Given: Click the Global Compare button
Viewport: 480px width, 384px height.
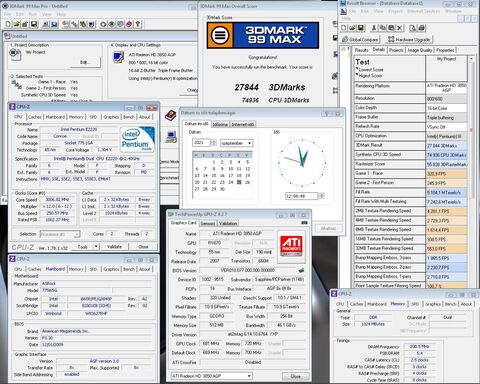Looking at the screenshot, I should (x=360, y=39).
